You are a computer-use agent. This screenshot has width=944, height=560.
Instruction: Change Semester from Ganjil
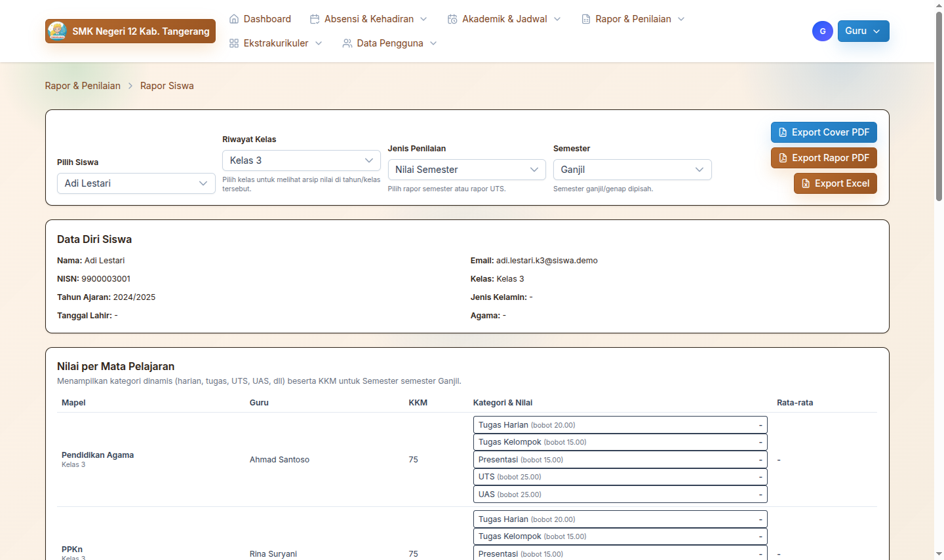pos(632,170)
